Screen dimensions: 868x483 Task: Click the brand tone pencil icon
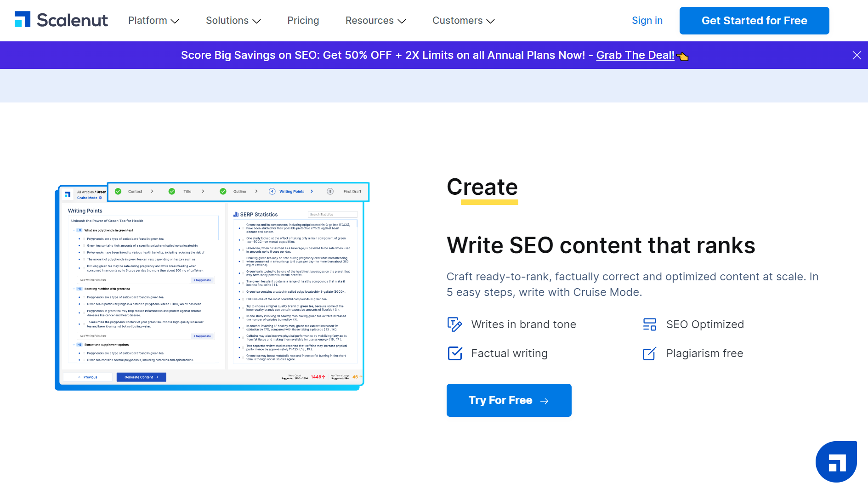click(x=455, y=324)
